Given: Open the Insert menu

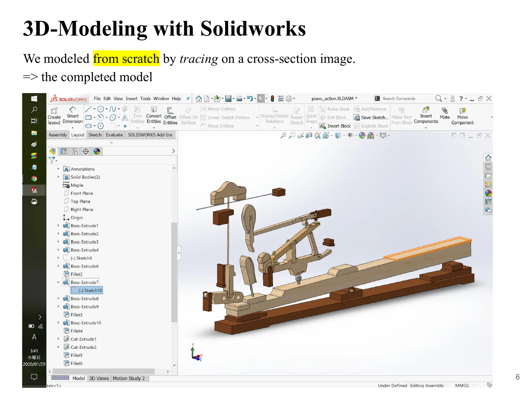Looking at the screenshot, I should 131,98.
